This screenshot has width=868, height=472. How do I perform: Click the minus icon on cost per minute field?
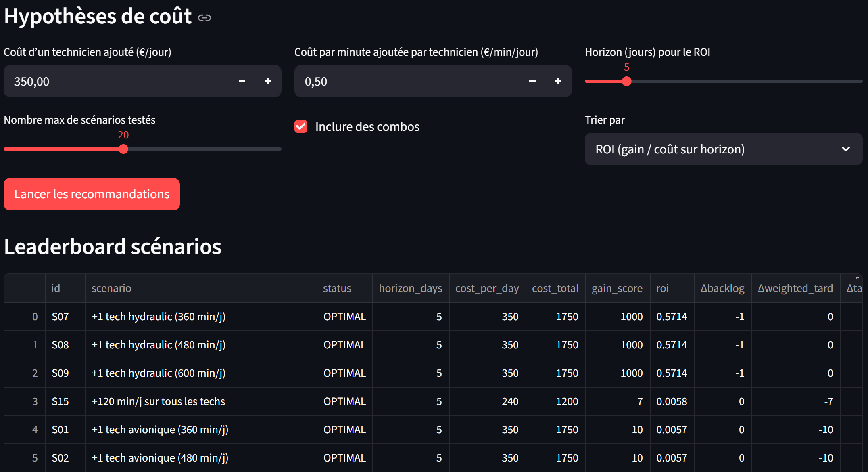click(x=532, y=81)
